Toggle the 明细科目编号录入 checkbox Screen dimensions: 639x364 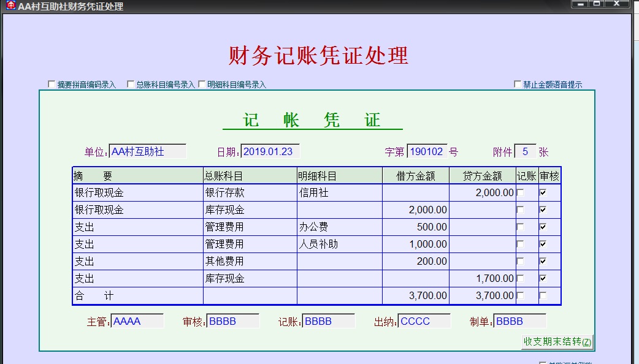(x=202, y=85)
